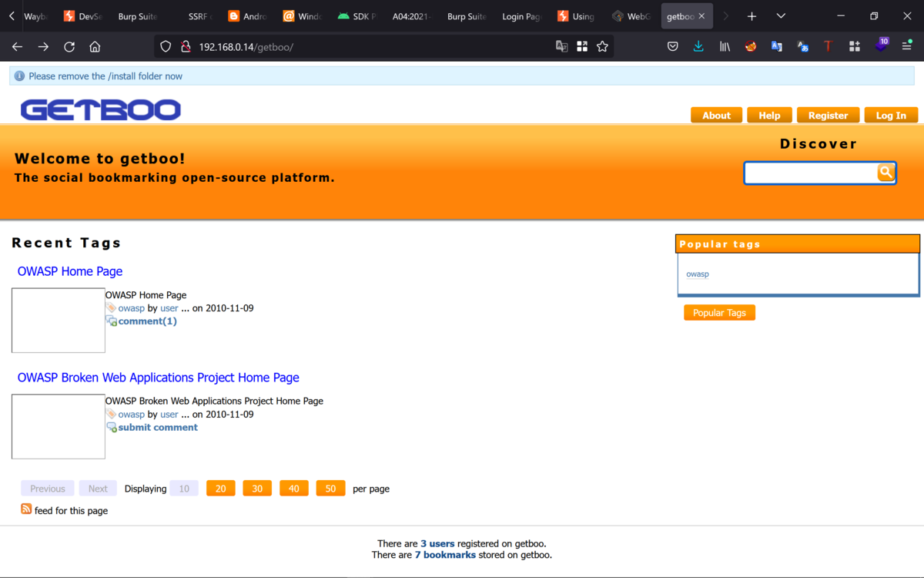924x578 pixels.
Task: Click the search magnifier icon in Discover
Action: (x=886, y=173)
